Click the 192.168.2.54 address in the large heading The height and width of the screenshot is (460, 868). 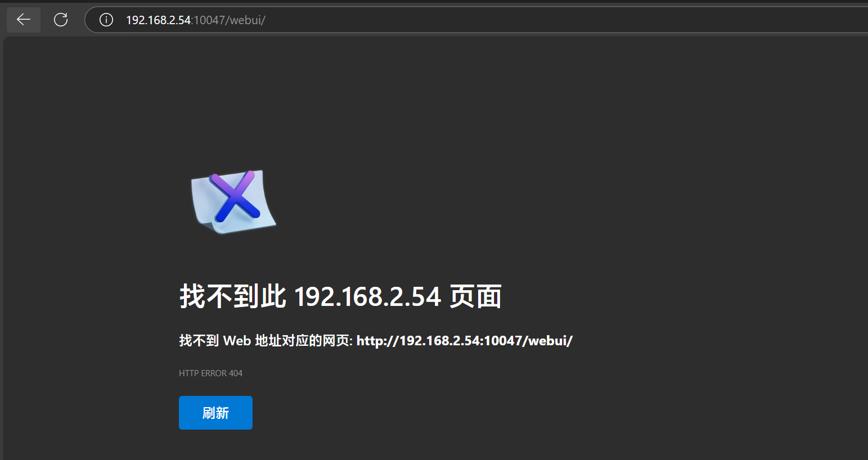(x=367, y=297)
